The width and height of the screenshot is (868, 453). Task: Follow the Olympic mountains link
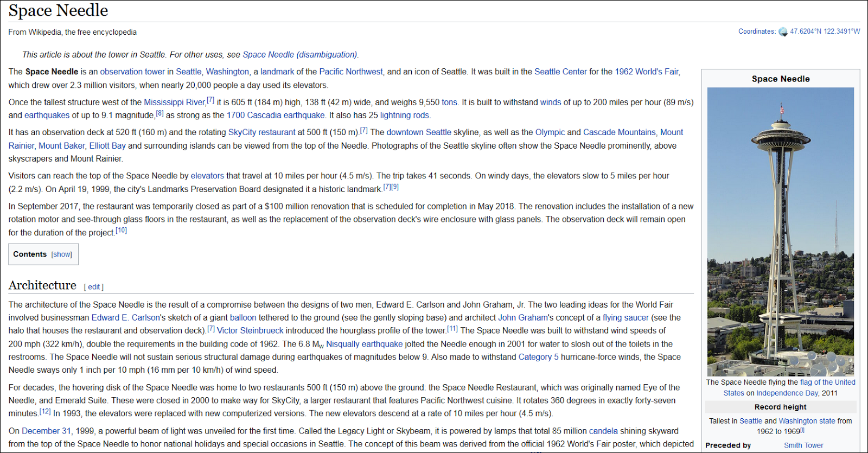point(550,132)
